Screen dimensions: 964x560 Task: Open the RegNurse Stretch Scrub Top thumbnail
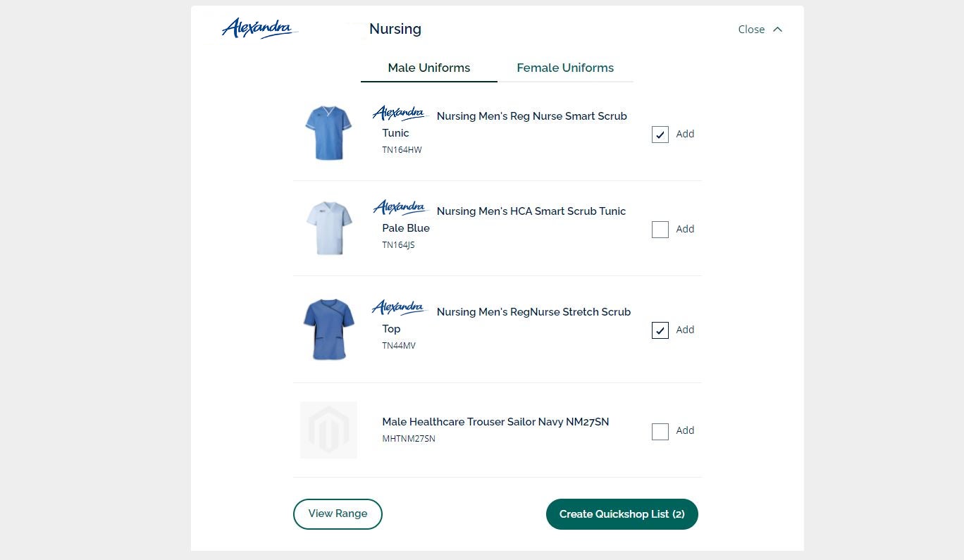click(328, 329)
